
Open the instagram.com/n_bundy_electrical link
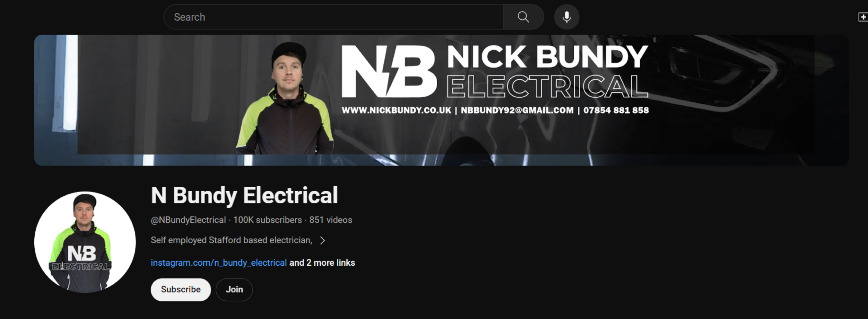tap(219, 263)
